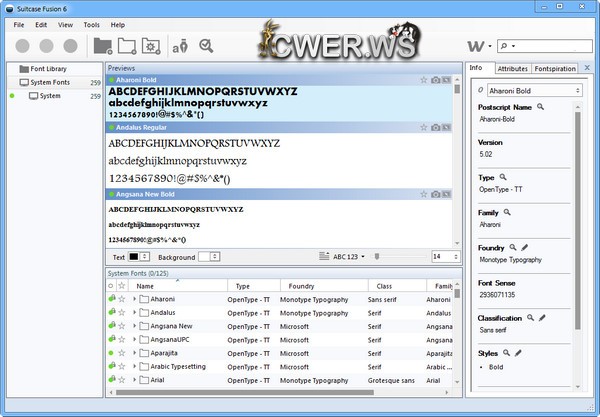The width and height of the screenshot is (600, 417).
Task: Click the magnifier icon next to Postscript Name
Action: (x=541, y=106)
